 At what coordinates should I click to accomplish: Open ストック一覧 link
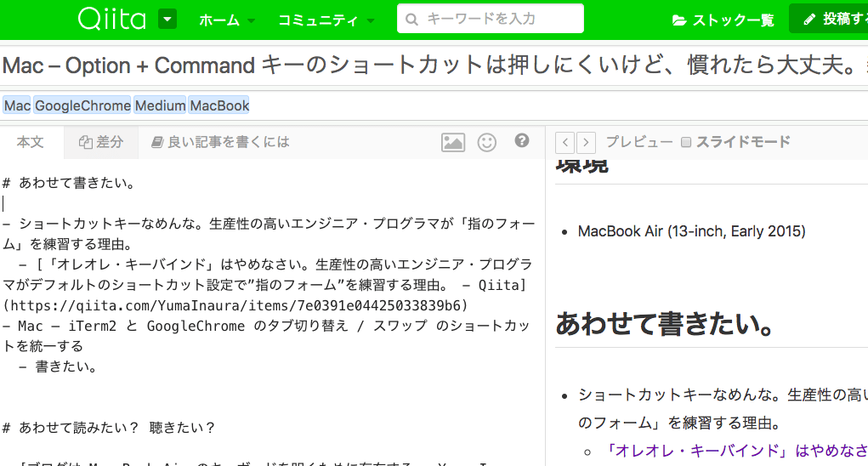click(x=723, y=20)
